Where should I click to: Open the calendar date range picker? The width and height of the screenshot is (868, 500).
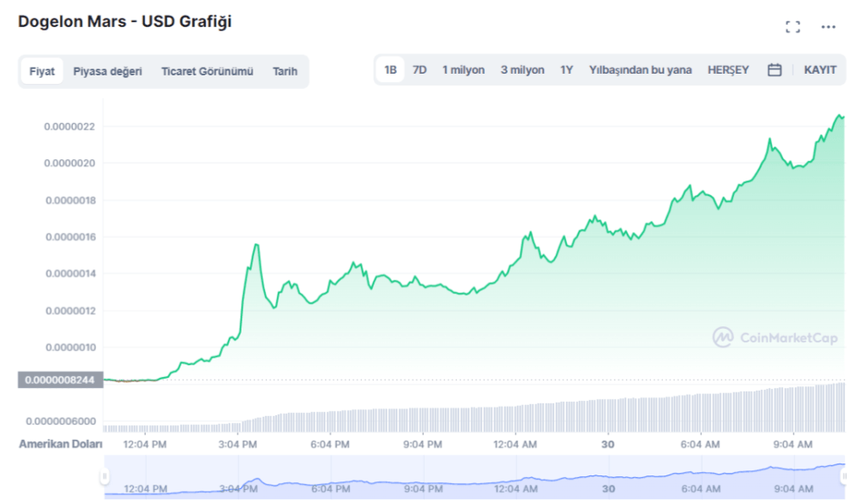775,69
